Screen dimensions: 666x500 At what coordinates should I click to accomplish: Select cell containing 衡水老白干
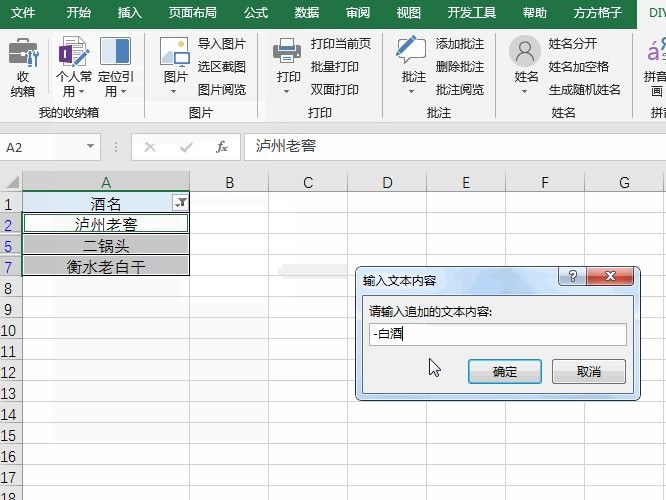coord(106,266)
